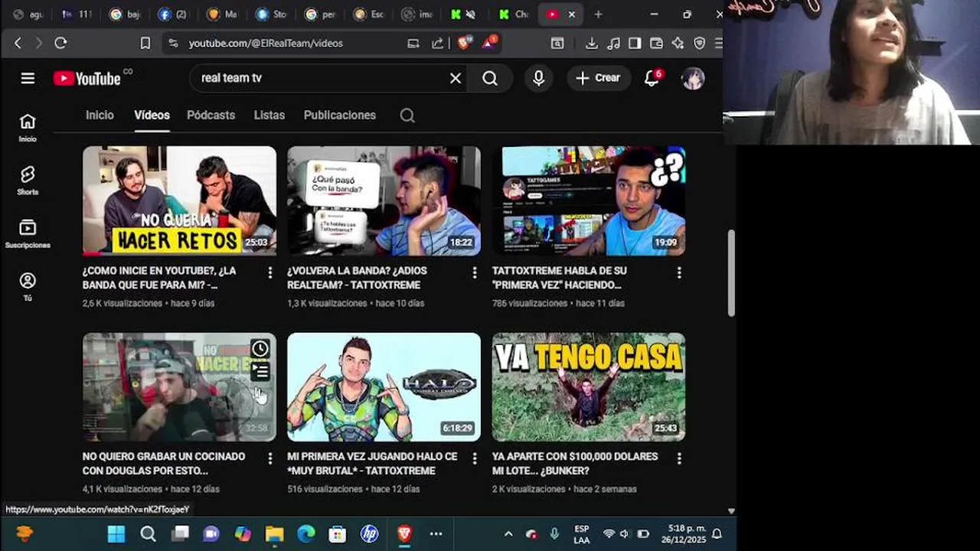Open Suscripciones in the sidebar

click(28, 234)
